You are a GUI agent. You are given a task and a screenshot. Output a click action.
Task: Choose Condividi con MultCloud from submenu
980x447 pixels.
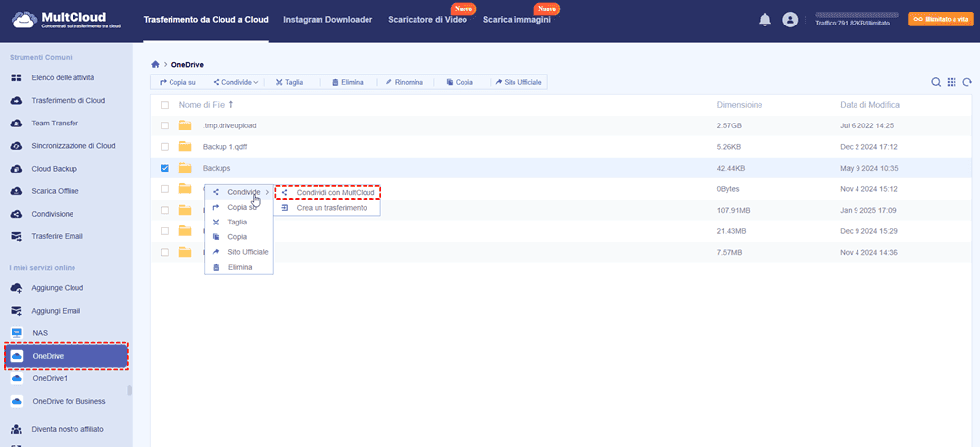[x=328, y=192]
